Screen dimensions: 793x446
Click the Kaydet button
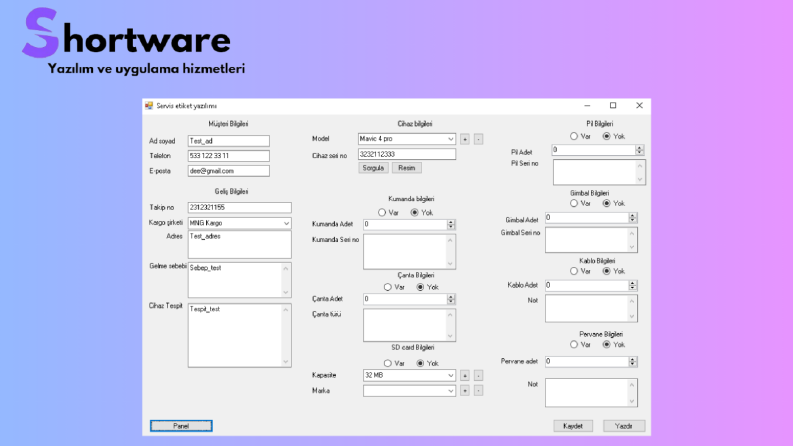point(573,426)
